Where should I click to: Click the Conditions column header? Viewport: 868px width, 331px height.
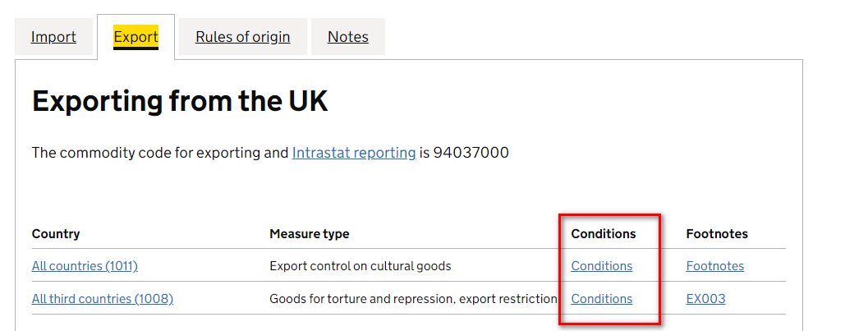(604, 234)
